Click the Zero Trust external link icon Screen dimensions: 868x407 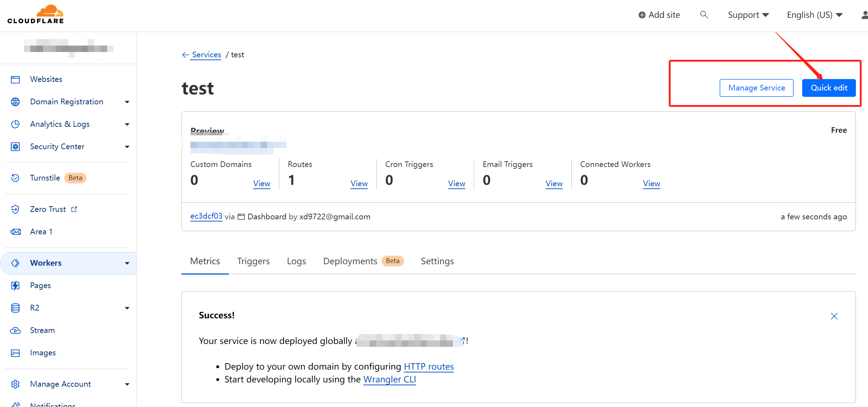[74, 209]
